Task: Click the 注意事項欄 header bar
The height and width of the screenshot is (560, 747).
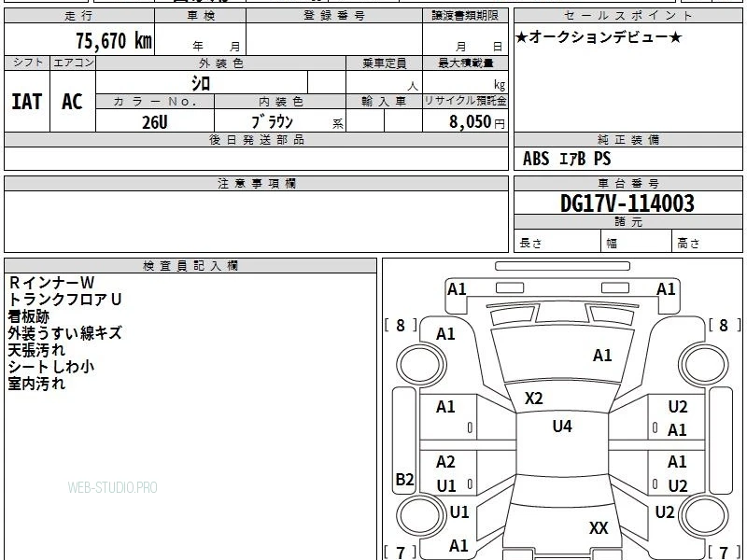Action: (x=256, y=183)
